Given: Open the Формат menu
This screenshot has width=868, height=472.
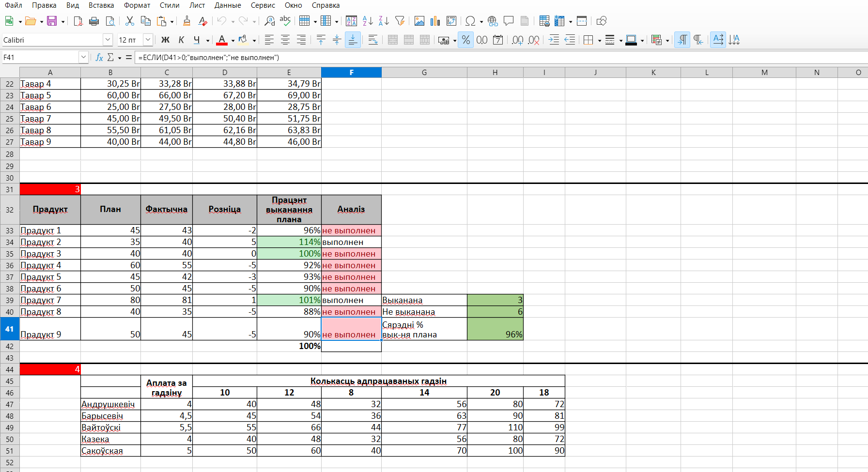Looking at the screenshot, I should tap(137, 5).
